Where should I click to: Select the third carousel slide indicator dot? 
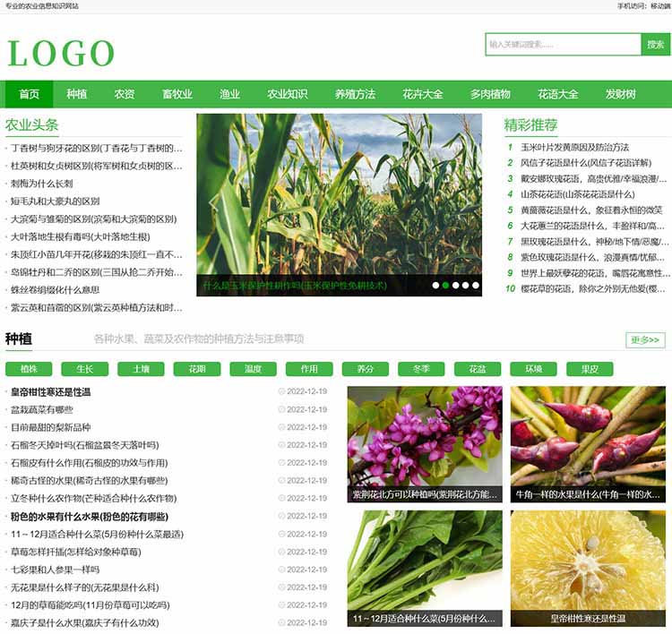coord(455,286)
